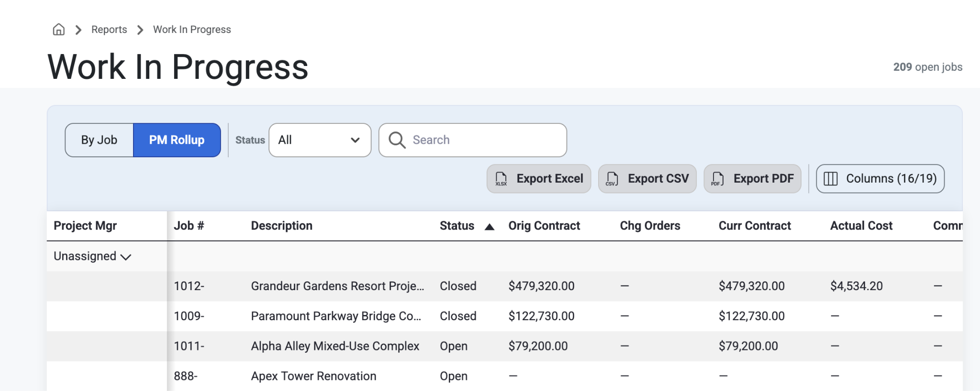The width and height of the screenshot is (980, 391).
Task: Select job number 888-
Action: (x=186, y=376)
